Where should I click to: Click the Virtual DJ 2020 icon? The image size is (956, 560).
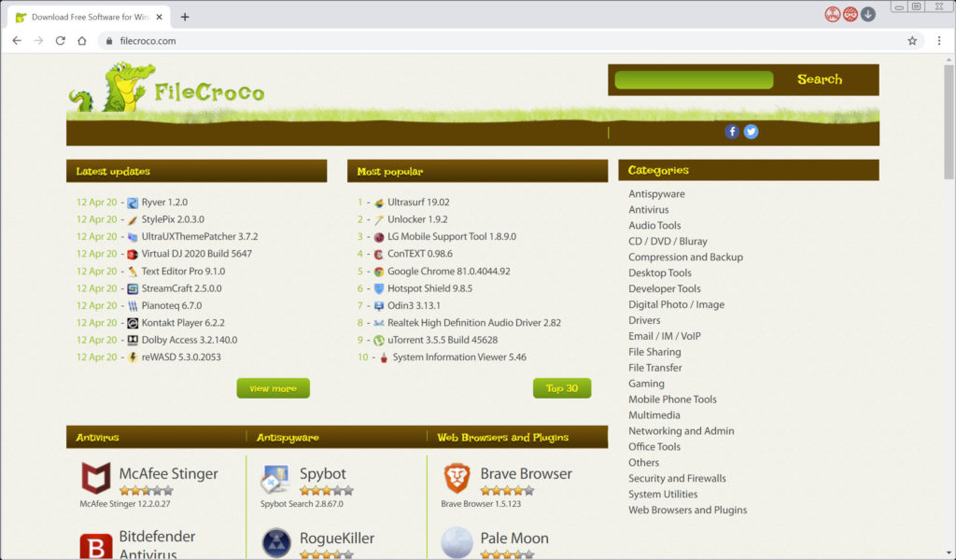(x=133, y=254)
